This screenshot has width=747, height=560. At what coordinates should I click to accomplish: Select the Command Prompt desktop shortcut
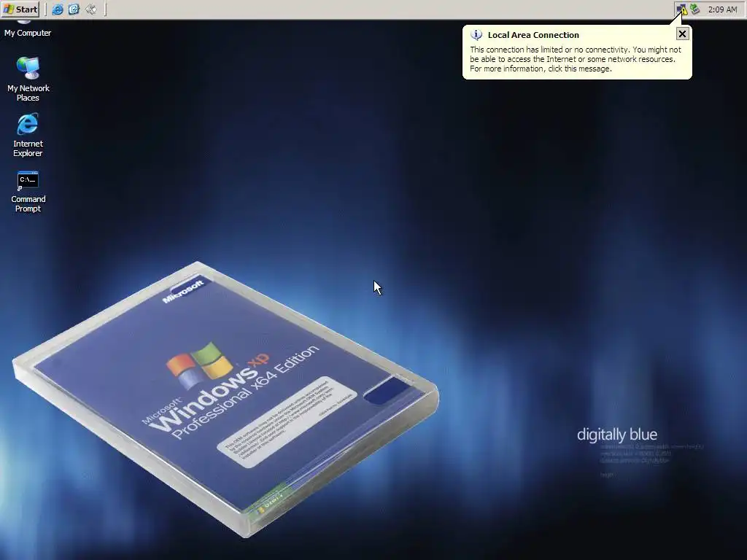pos(28,192)
